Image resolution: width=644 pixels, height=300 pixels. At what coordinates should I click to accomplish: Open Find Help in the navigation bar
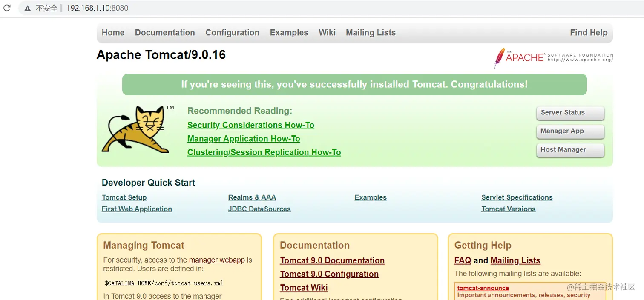(x=589, y=33)
